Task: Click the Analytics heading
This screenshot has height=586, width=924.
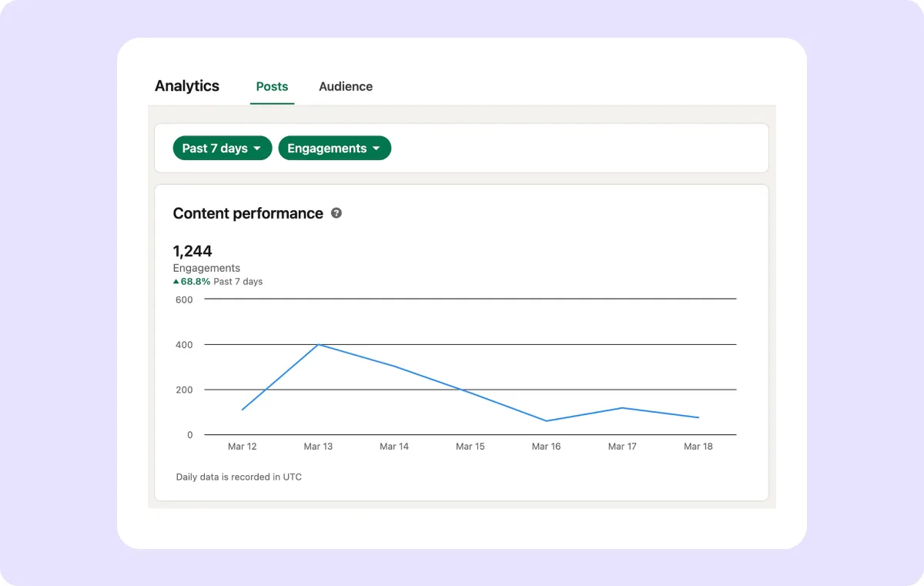Action: [187, 86]
